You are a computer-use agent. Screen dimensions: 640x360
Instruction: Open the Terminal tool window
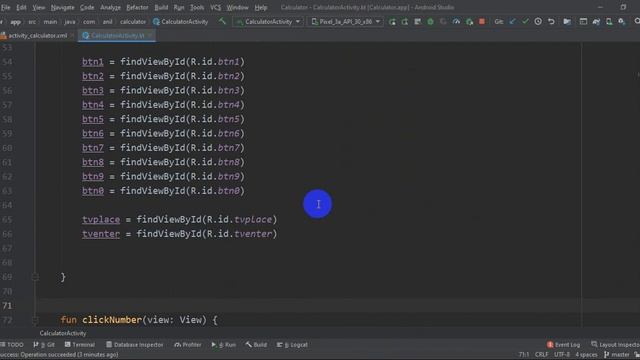point(80,345)
